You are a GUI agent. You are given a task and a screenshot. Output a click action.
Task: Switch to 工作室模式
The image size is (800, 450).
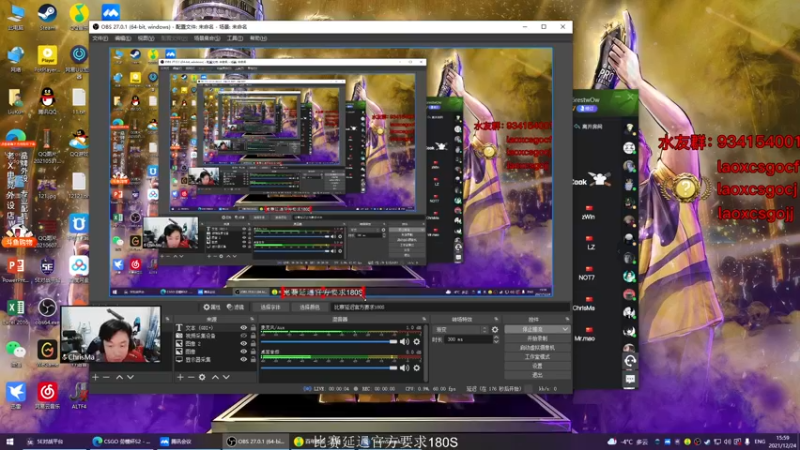pyautogui.click(x=537, y=357)
